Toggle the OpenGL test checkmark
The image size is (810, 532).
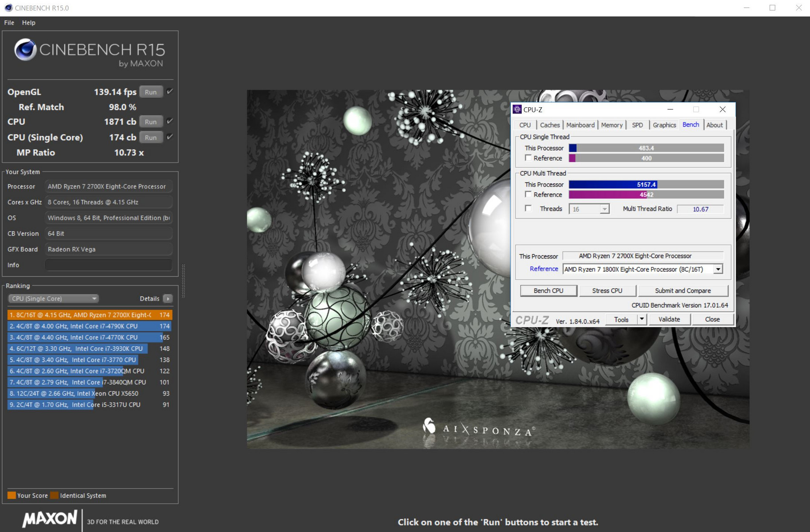[169, 92]
